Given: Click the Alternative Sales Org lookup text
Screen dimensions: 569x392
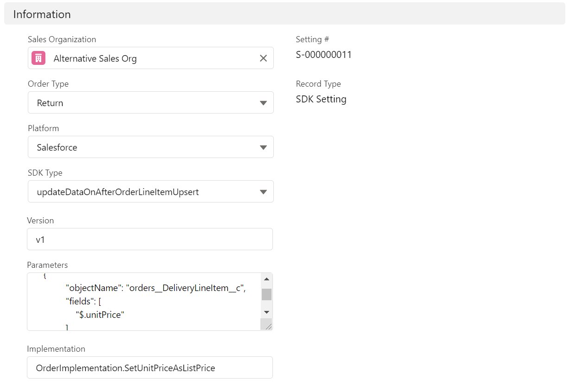Looking at the screenshot, I should click(95, 59).
